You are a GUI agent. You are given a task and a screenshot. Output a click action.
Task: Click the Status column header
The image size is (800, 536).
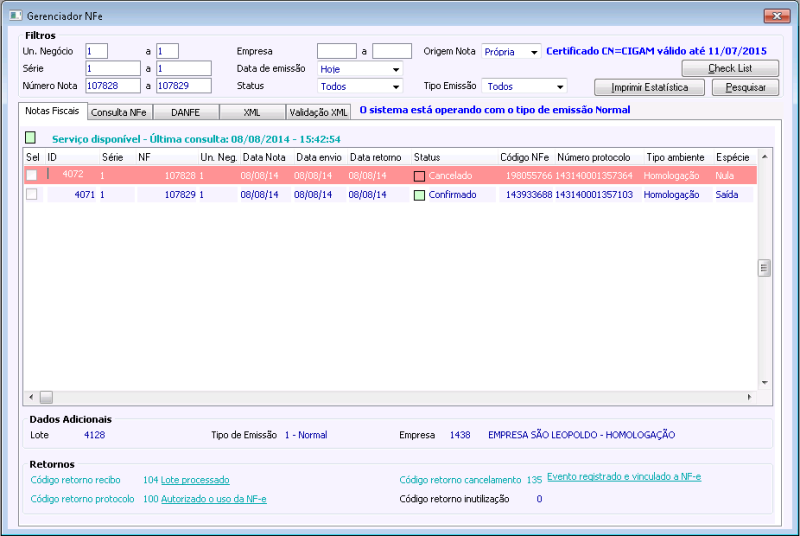[x=427, y=157]
